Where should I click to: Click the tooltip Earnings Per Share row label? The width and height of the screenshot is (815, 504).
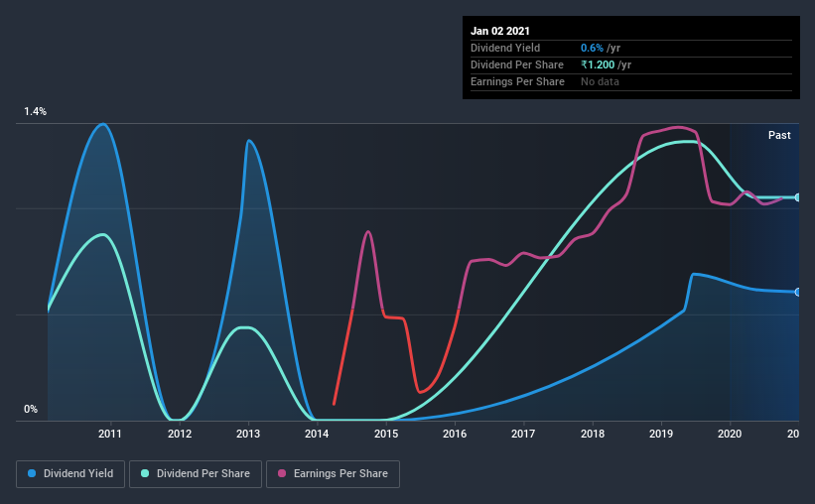pyautogui.click(x=518, y=81)
